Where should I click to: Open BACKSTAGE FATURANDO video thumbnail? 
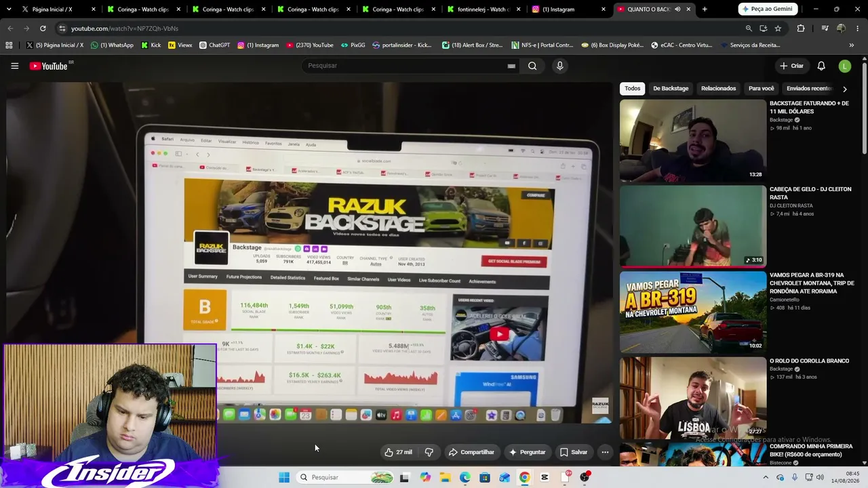pos(693,140)
